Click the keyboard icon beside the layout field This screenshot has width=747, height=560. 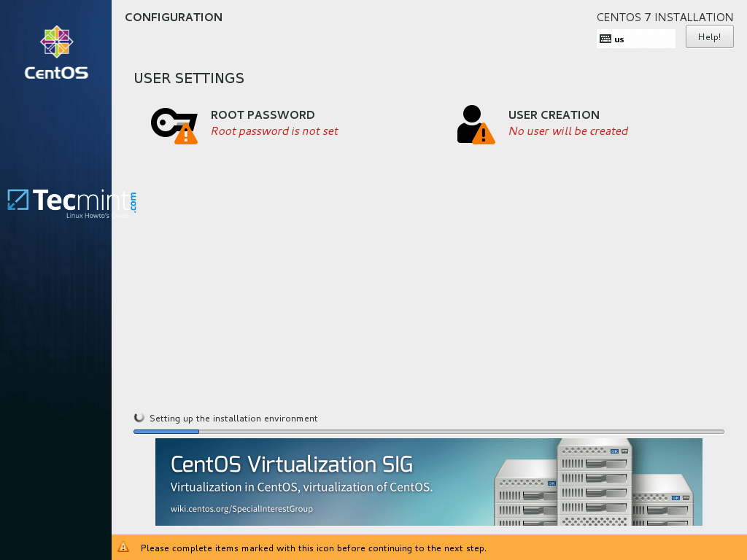pos(605,38)
